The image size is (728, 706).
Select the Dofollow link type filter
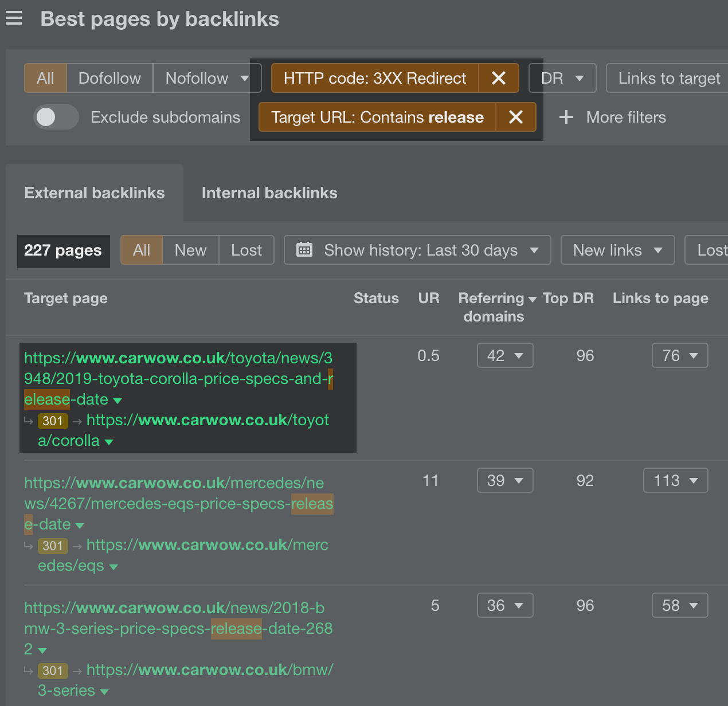[x=109, y=78]
